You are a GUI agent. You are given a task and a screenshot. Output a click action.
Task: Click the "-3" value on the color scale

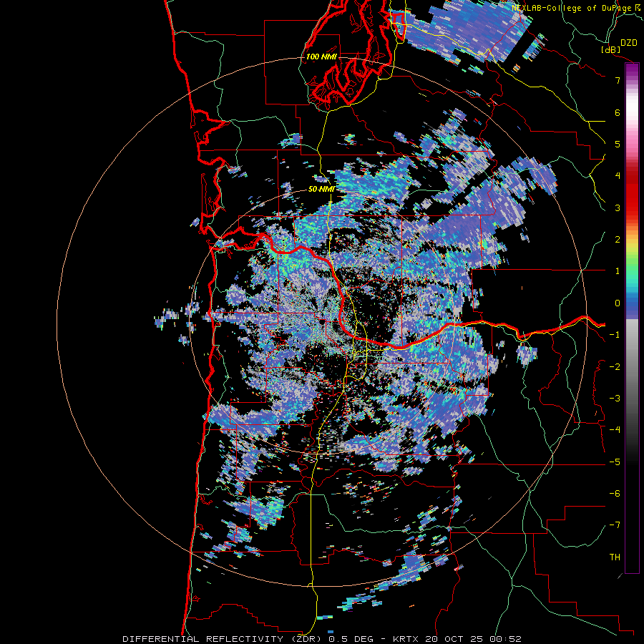point(615,399)
